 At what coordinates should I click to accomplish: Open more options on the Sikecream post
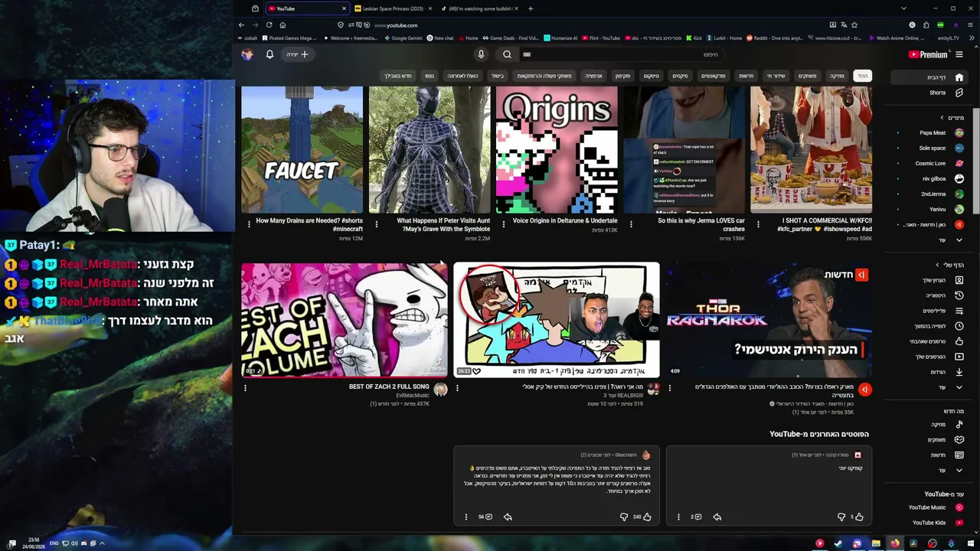pos(465,517)
